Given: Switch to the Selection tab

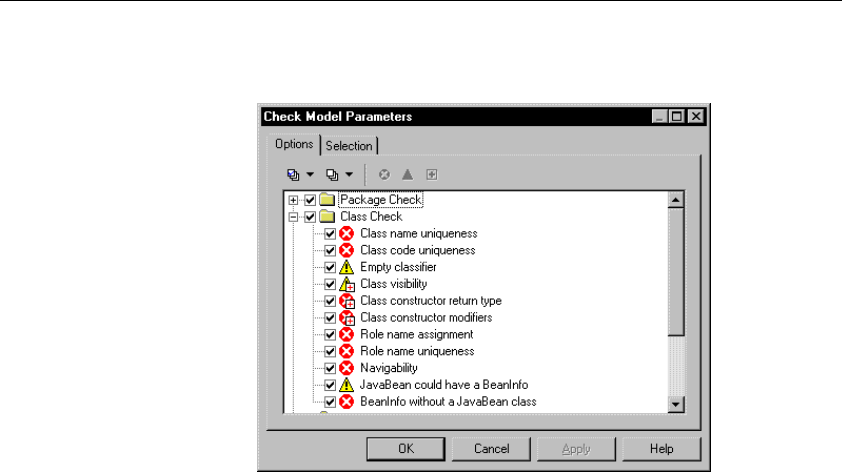Looking at the screenshot, I should [x=349, y=146].
